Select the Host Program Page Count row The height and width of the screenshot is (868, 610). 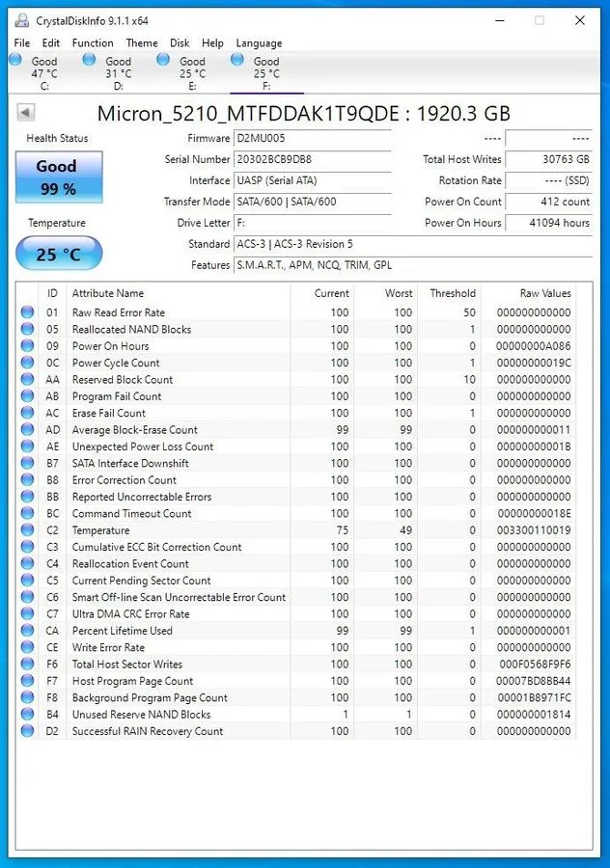click(296, 681)
